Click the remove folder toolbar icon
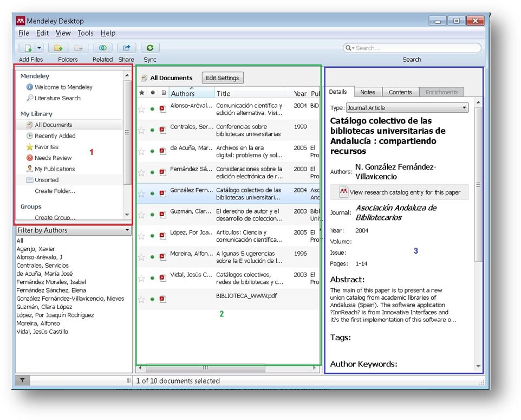521x420 pixels. 79,48
